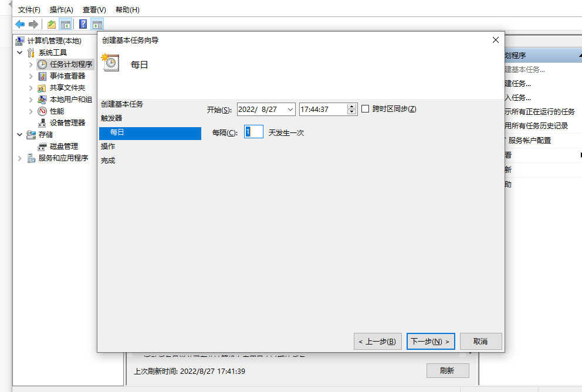Expand the 服务和应用程序 tree node
This screenshot has height=392, width=582.
20,158
